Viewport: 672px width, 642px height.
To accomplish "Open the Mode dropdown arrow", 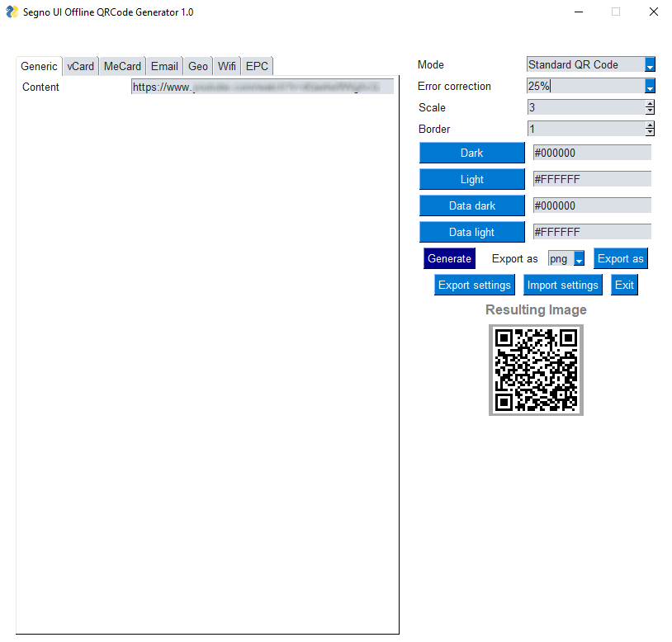I will point(650,64).
